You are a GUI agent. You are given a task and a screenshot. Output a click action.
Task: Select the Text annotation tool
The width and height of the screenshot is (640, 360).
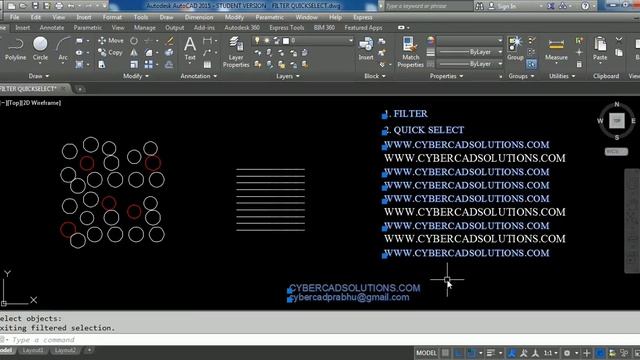190,49
